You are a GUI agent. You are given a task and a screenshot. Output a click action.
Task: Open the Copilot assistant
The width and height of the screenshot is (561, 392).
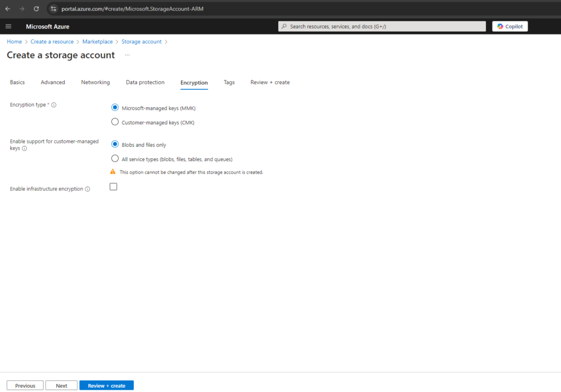[x=510, y=26]
